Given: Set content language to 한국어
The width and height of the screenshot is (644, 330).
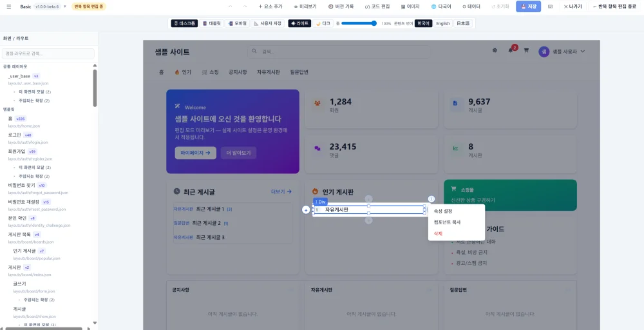Looking at the screenshot, I should tap(424, 23).
